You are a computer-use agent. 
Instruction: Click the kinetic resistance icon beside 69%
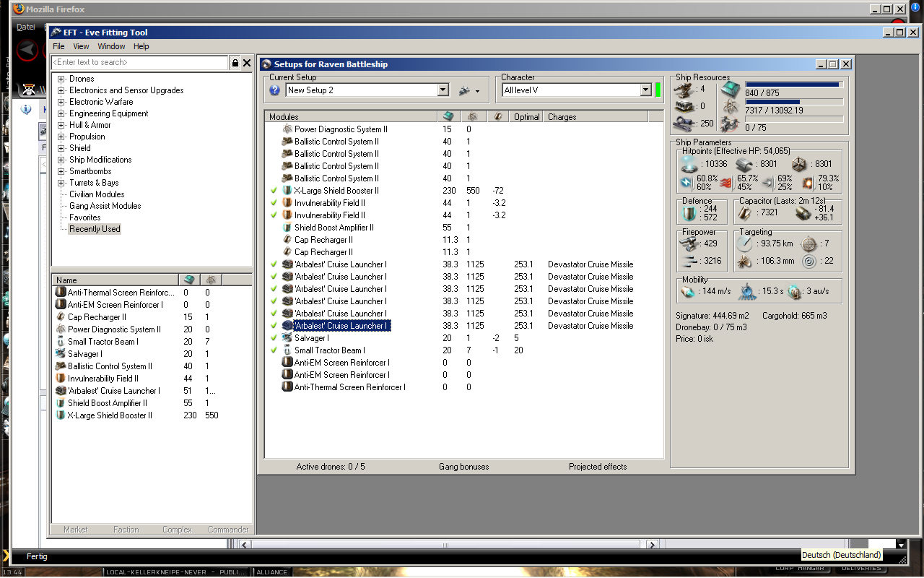pos(767,181)
